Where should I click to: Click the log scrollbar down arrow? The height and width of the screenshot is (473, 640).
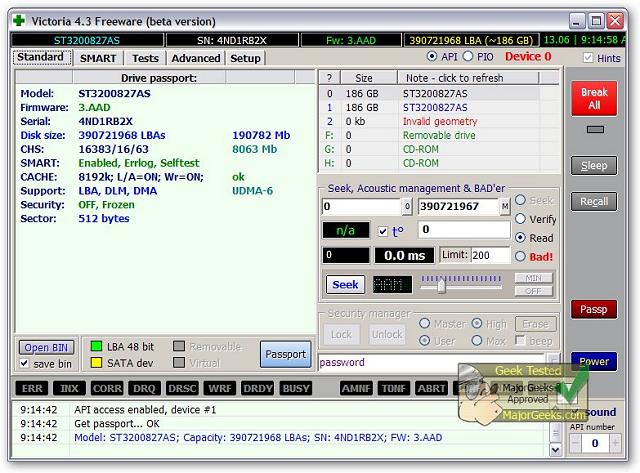(555, 450)
